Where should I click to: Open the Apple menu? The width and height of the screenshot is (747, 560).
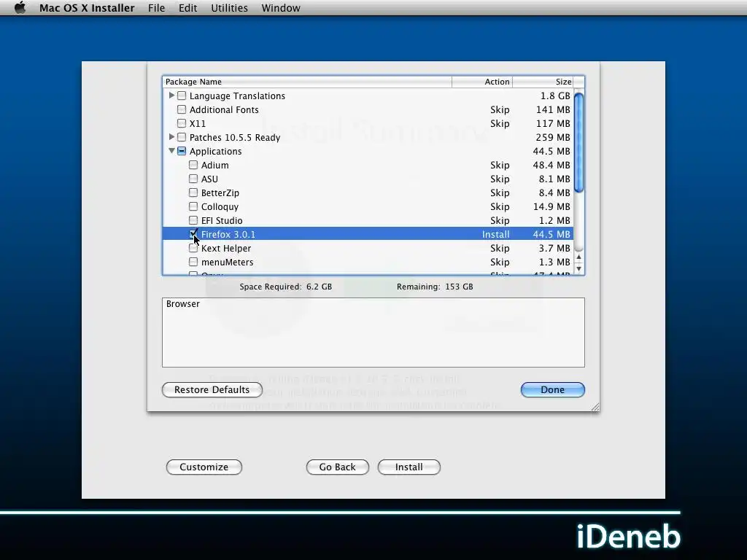click(x=20, y=7)
